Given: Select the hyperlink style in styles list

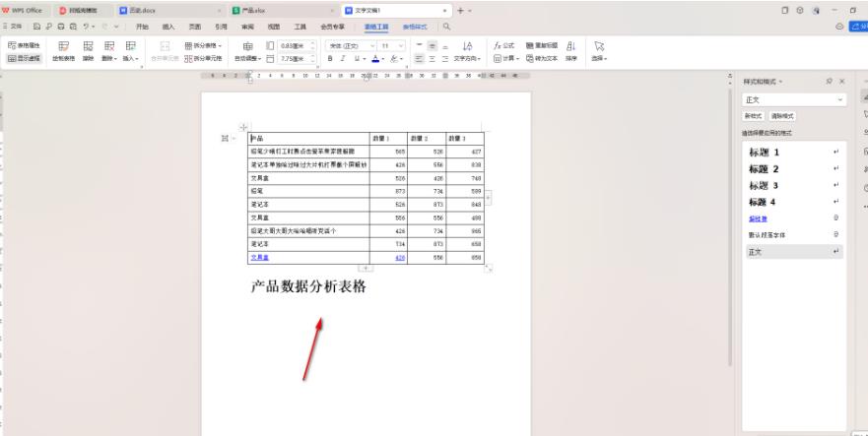Looking at the screenshot, I should 794,218.
